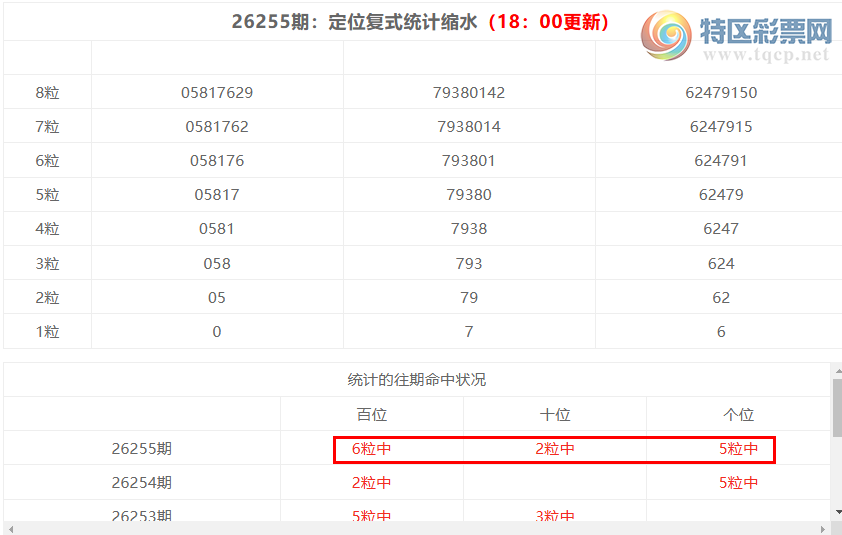
Task: Select the 26255期 row label
Action: coord(142,448)
